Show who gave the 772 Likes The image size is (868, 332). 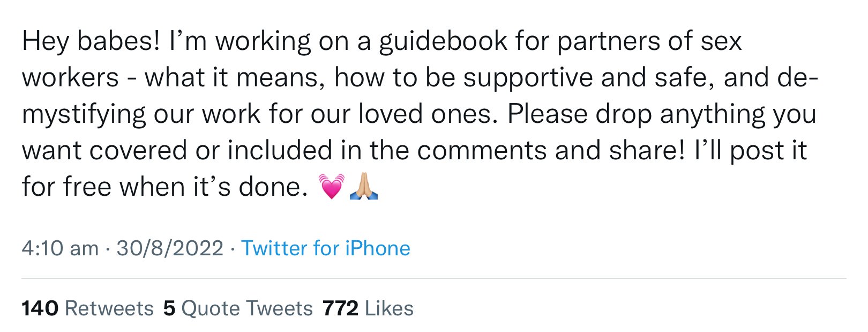368,308
